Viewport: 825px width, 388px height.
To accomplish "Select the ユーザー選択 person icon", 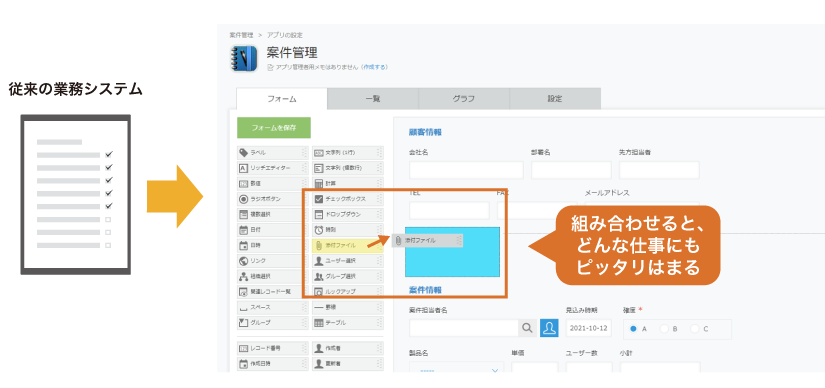I will [x=318, y=261].
